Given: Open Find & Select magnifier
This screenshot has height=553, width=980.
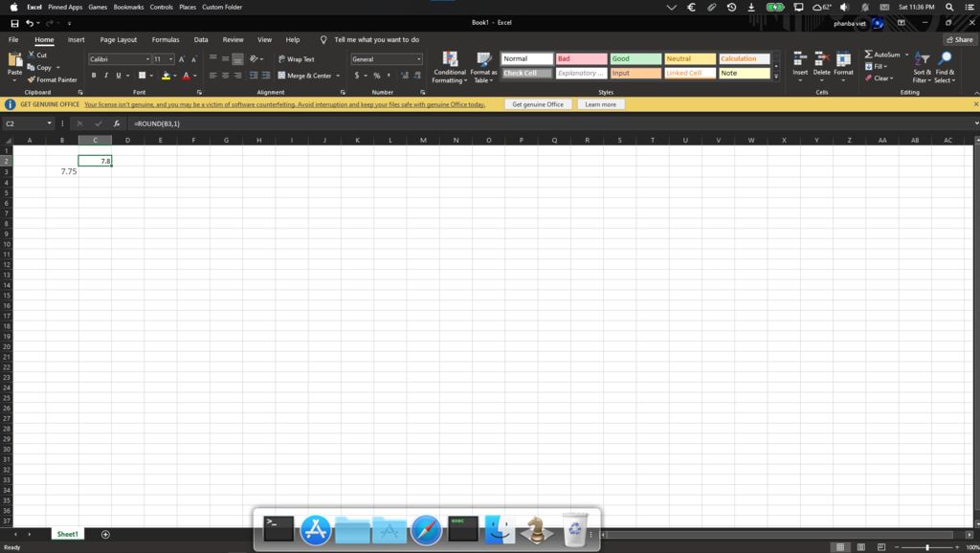Looking at the screenshot, I should click(x=945, y=68).
